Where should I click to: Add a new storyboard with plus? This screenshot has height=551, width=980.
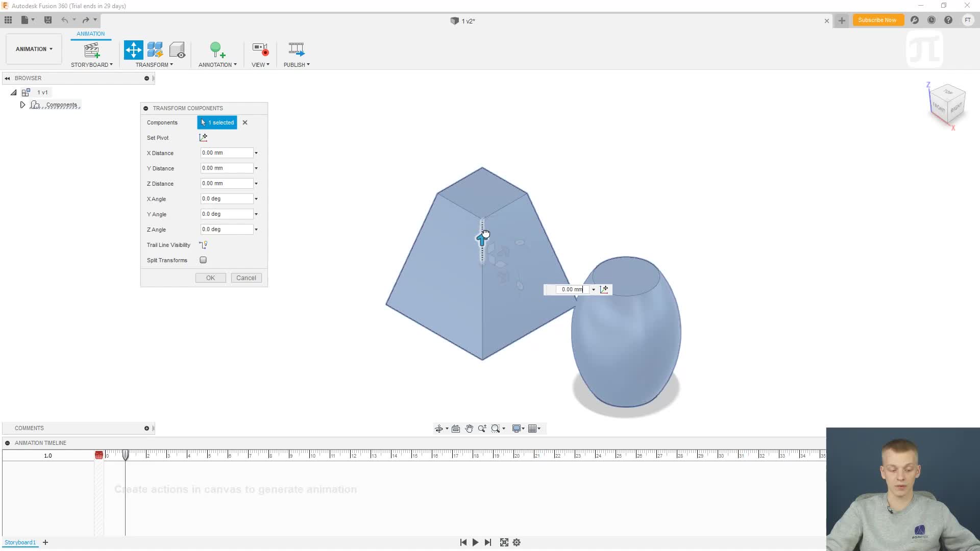(x=45, y=542)
